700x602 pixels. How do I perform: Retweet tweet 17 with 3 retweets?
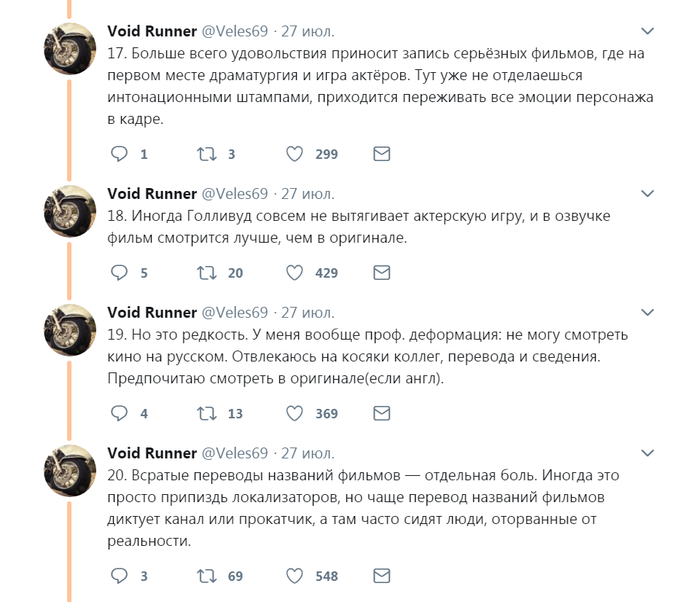pos(207,154)
